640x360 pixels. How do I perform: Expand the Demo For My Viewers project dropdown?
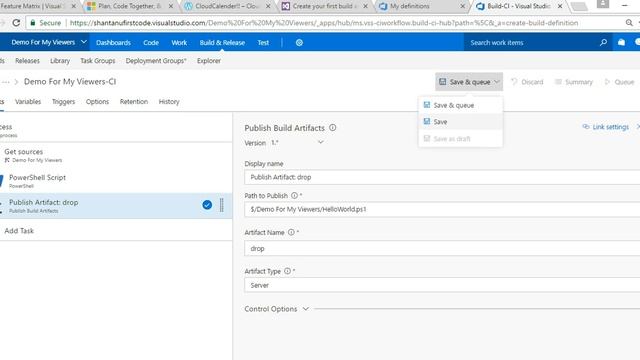[83, 42]
